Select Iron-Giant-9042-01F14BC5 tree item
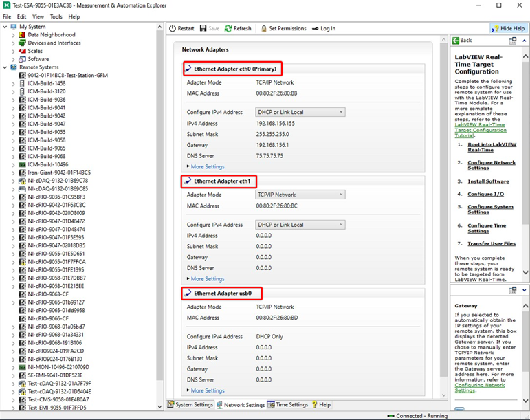This screenshot has width=530, height=420. [59, 173]
